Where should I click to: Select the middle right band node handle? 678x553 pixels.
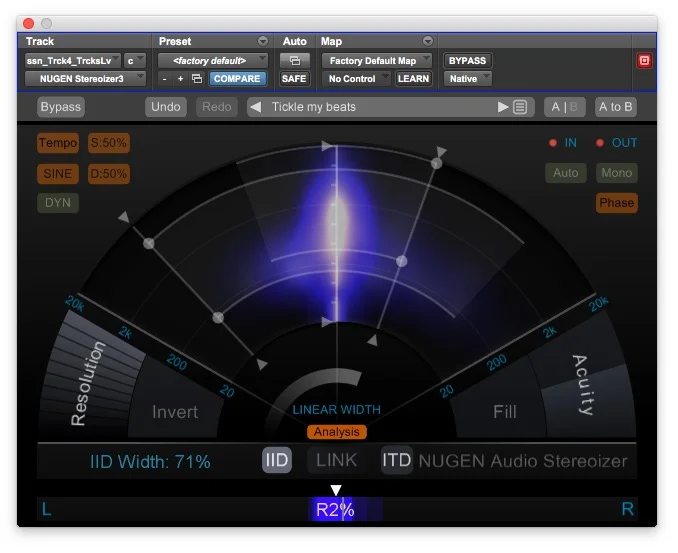pyautogui.click(x=402, y=261)
